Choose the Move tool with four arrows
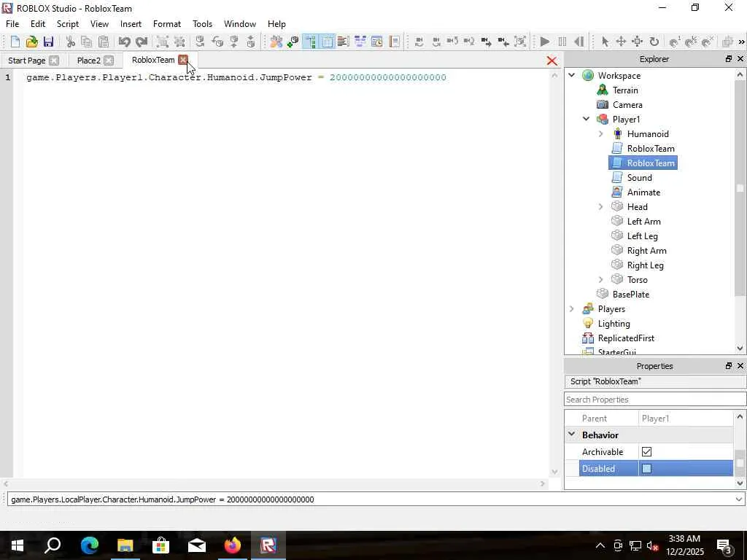This screenshot has width=747, height=560. tap(621, 42)
